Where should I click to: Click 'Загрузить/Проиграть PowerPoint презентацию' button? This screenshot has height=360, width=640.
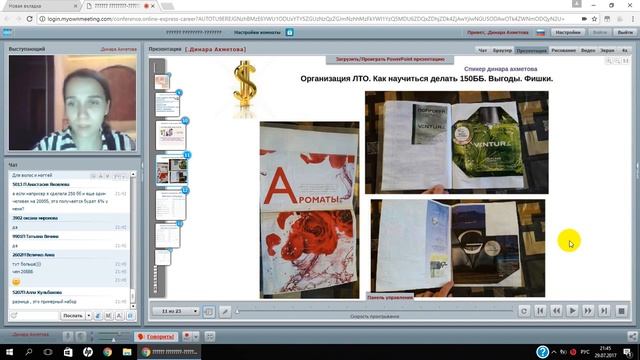click(390, 59)
